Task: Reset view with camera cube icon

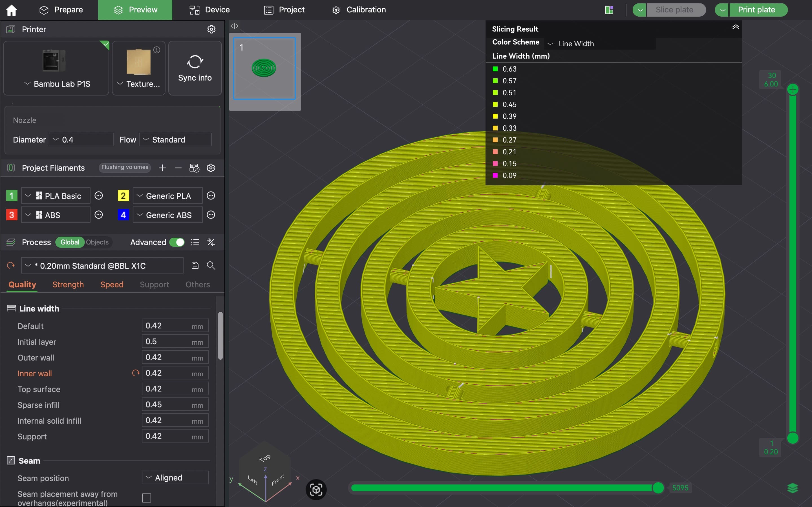Action: click(316, 490)
